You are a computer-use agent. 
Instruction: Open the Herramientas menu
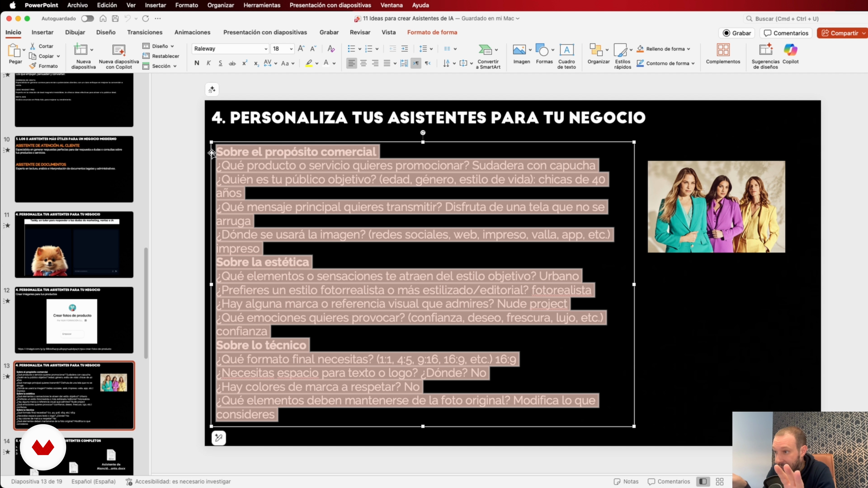(x=262, y=5)
